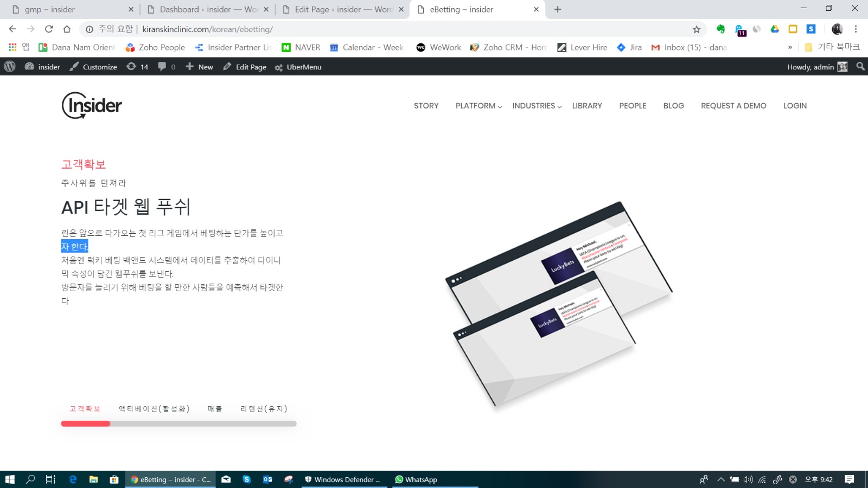Viewport: 868px width, 488px height.
Task: Click Edit Page in admin bar
Action: 245,67
